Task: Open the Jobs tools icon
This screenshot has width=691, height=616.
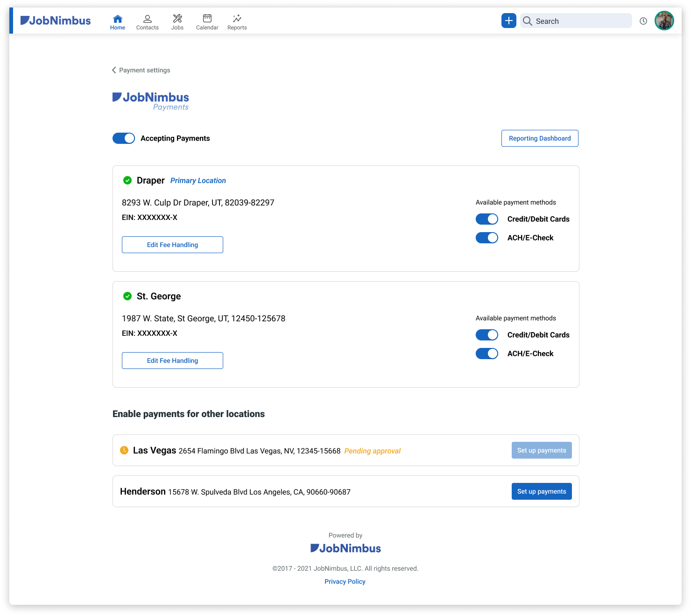Action: tap(177, 19)
